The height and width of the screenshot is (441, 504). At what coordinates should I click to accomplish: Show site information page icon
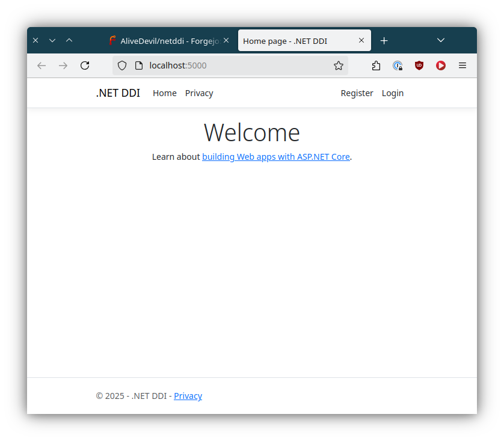(139, 65)
